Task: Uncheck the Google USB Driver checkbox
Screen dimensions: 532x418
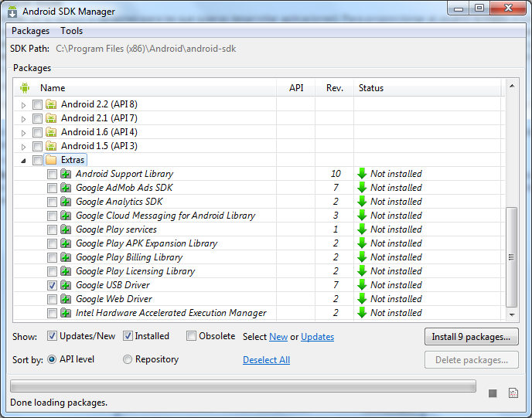Action: point(52,285)
